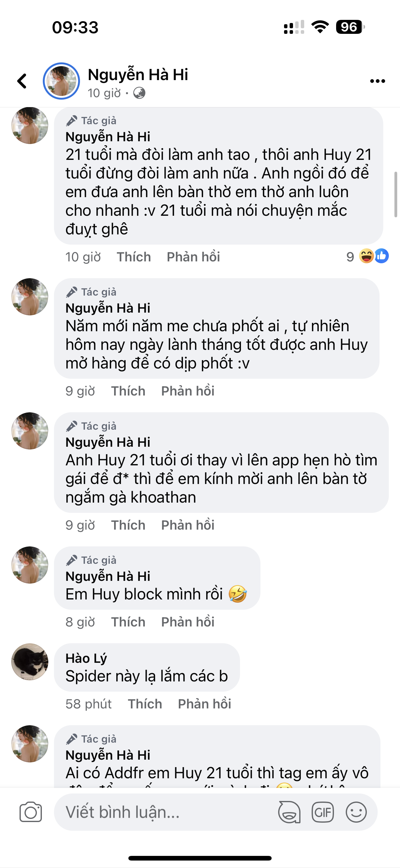Open the GIF picker
This screenshot has width=400, height=868.
(x=322, y=812)
